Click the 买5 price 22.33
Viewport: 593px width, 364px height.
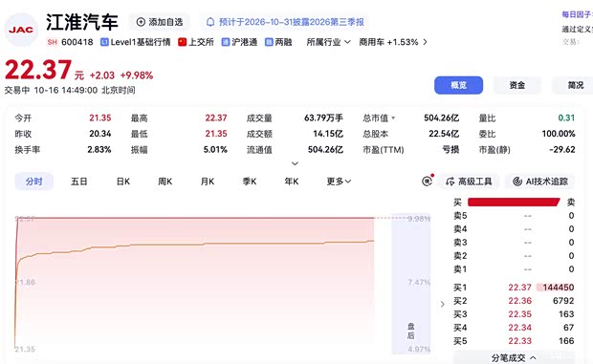(x=519, y=341)
